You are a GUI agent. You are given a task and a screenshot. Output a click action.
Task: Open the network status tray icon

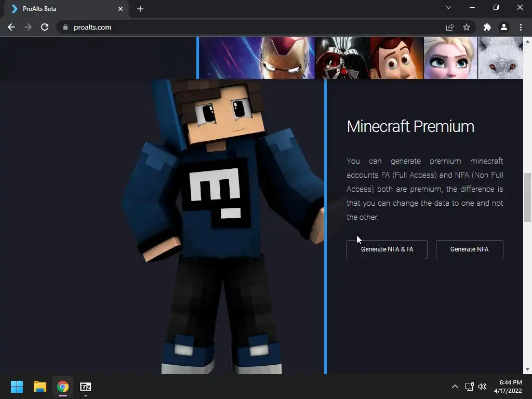(x=470, y=387)
